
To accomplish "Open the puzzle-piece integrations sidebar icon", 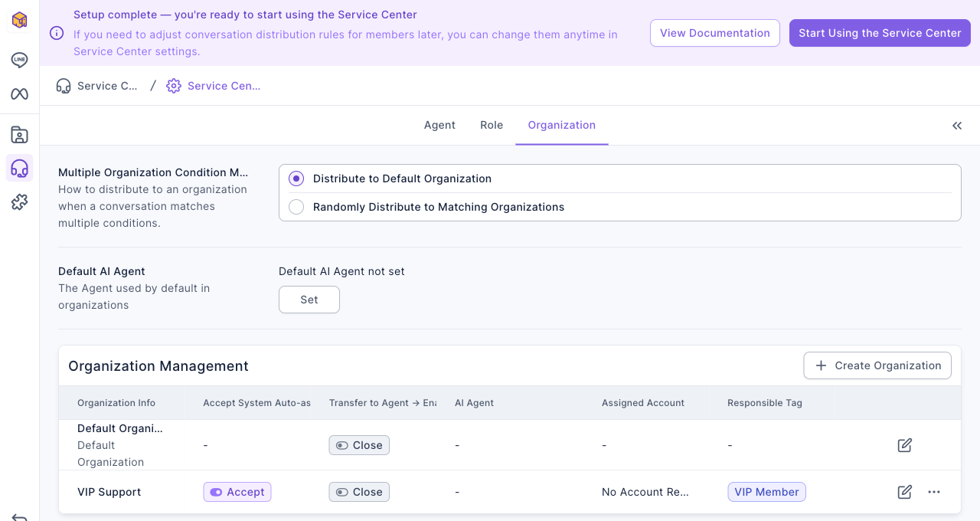I will [19, 202].
